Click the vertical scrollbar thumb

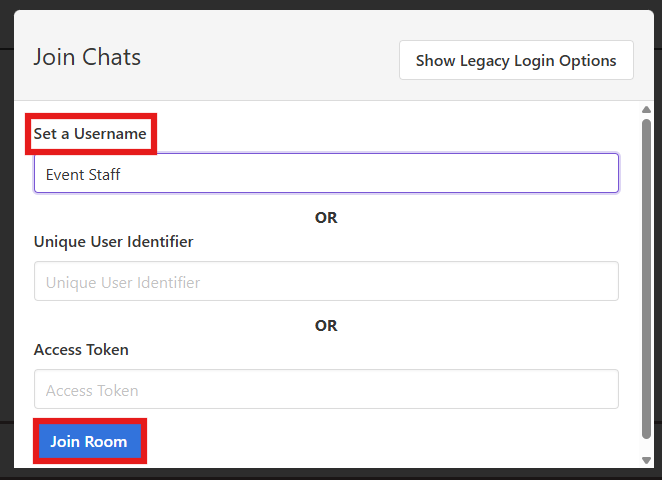tap(647, 280)
